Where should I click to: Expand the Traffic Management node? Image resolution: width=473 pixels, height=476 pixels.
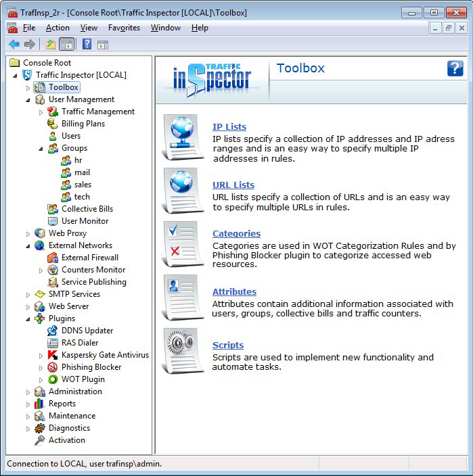click(x=41, y=112)
